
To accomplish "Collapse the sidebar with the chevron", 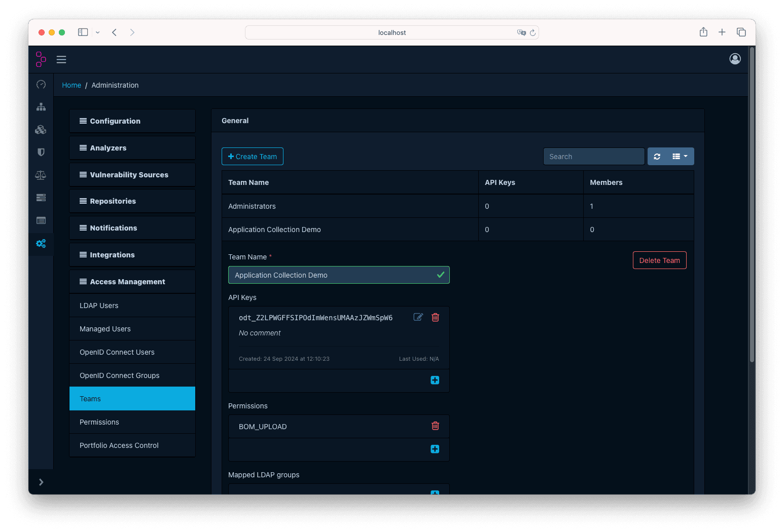I will (41, 482).
